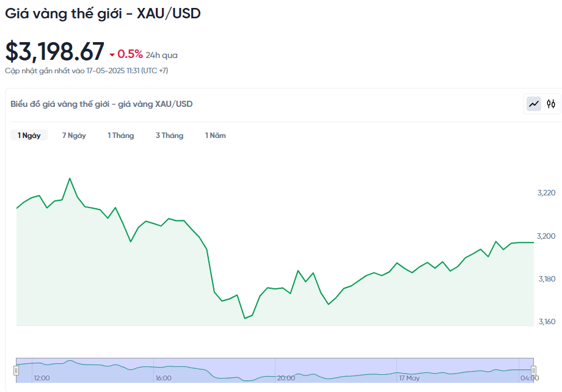Switch to line chart view icon
Image resolution: width=562 pixels, height=392 pixels.
coord(534,104)
